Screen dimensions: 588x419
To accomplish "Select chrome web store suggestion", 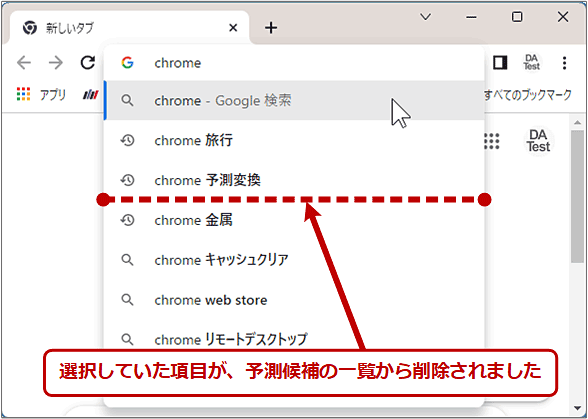I will point(294,300).
